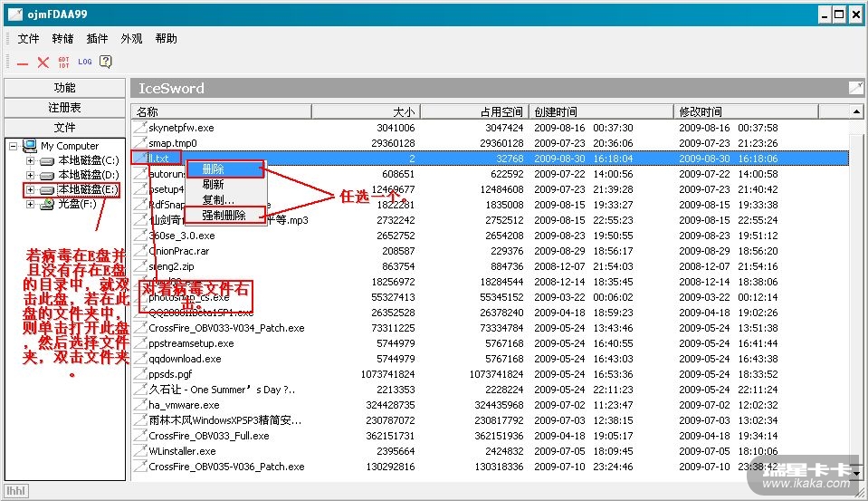Click file icon beside ppstreamsetup.exe
The image size is (868, 501).
coord(140,343)
